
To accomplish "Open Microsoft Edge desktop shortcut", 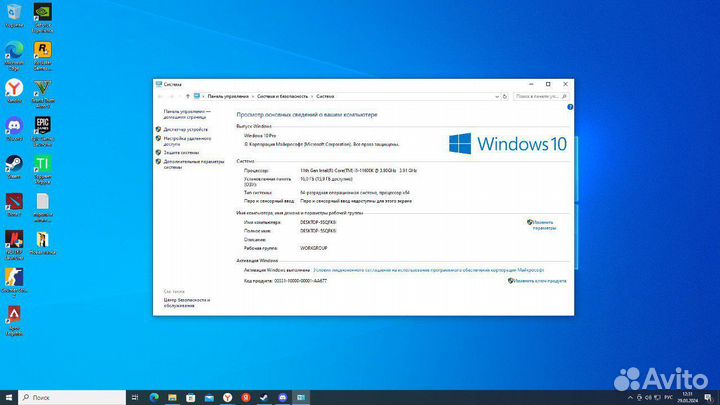I will (14, 55).
